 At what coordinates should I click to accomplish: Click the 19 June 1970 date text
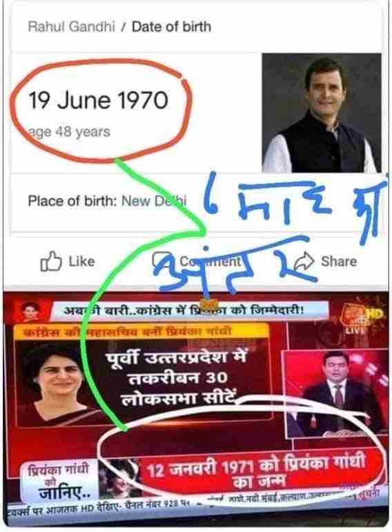(98, 100)
